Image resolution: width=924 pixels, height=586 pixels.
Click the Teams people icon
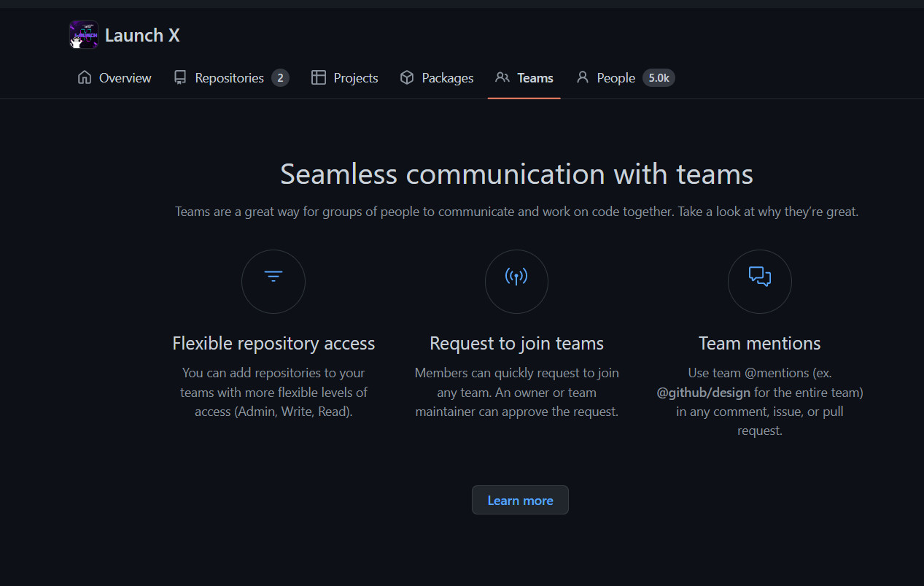(502, 77)
